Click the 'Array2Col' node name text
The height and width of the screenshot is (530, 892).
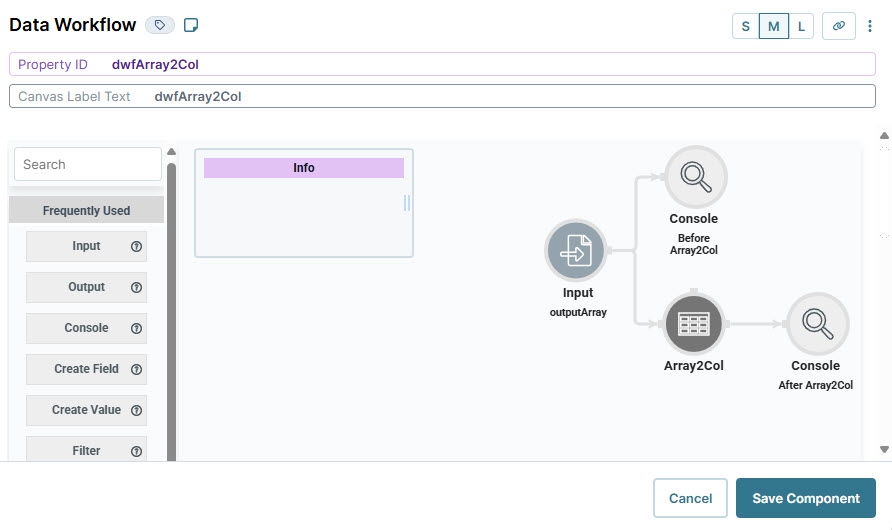(x=693, y=366)
